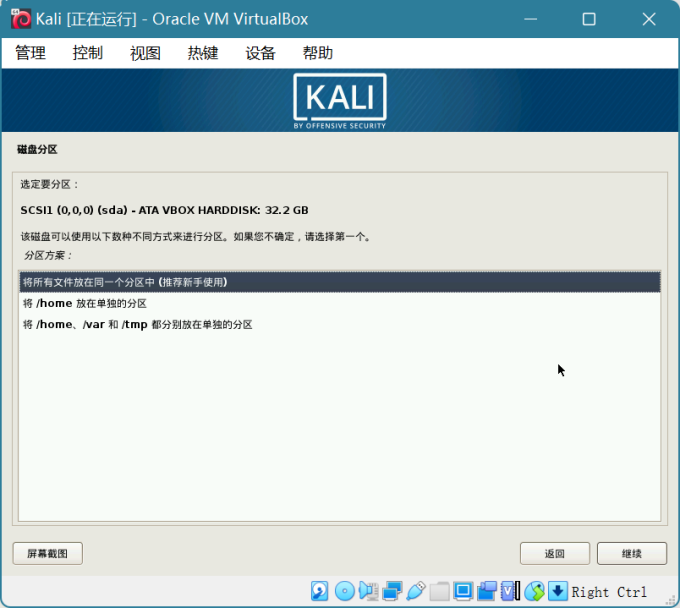This screenshot has width=681, height=609.
Task: Click the 继续 button
Action: 631,553
